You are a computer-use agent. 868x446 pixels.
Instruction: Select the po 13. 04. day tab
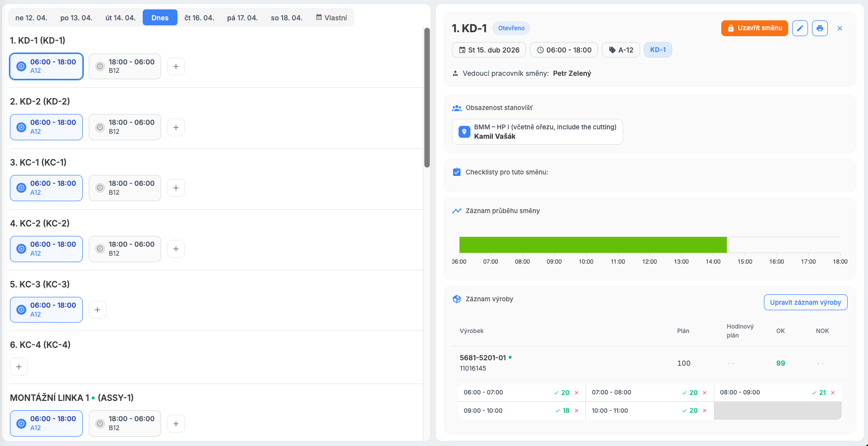pos(76,18)
